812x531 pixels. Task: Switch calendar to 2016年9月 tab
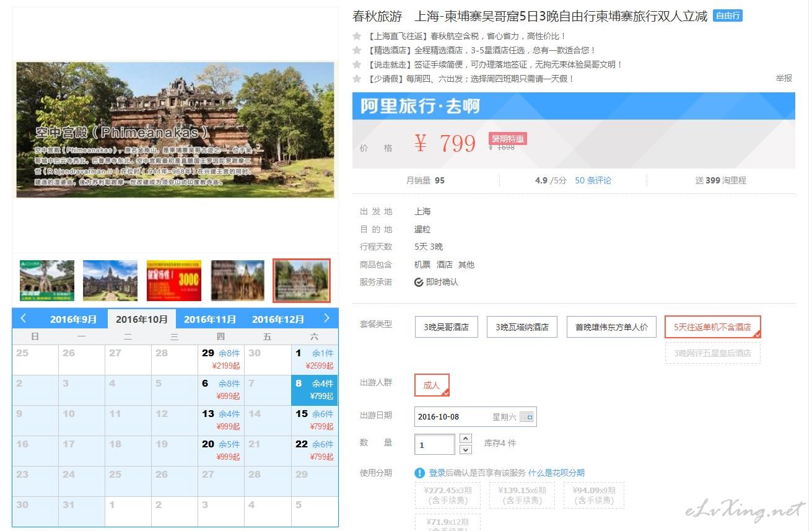pyautogui.click(x=74, y=319)
